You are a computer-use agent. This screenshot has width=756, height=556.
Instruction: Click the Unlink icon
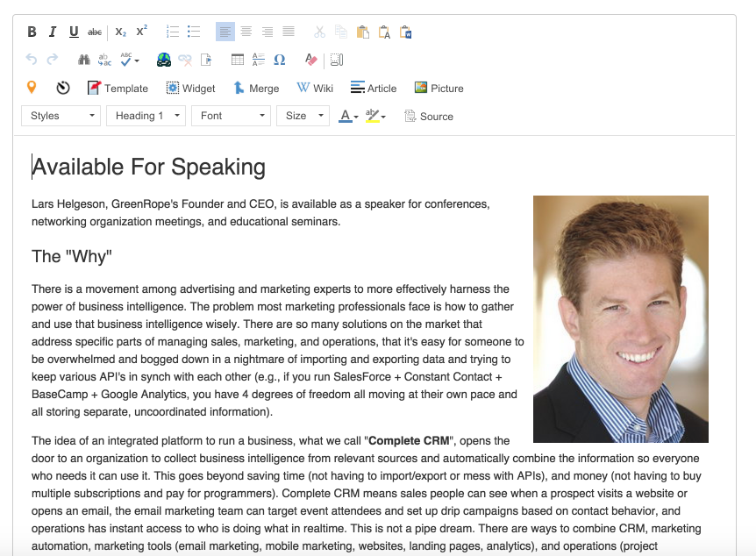pyautogui.click(x=185, y=60)
